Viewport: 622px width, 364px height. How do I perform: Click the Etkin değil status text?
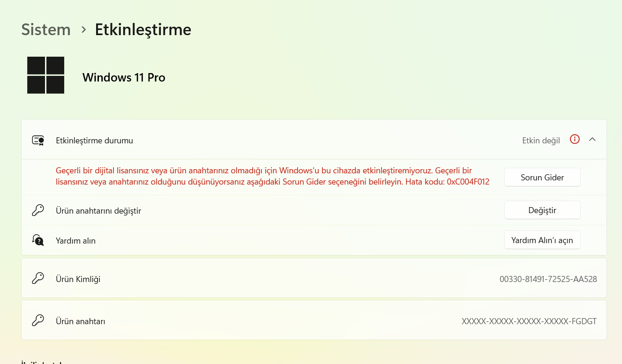(x=541, y=141)
